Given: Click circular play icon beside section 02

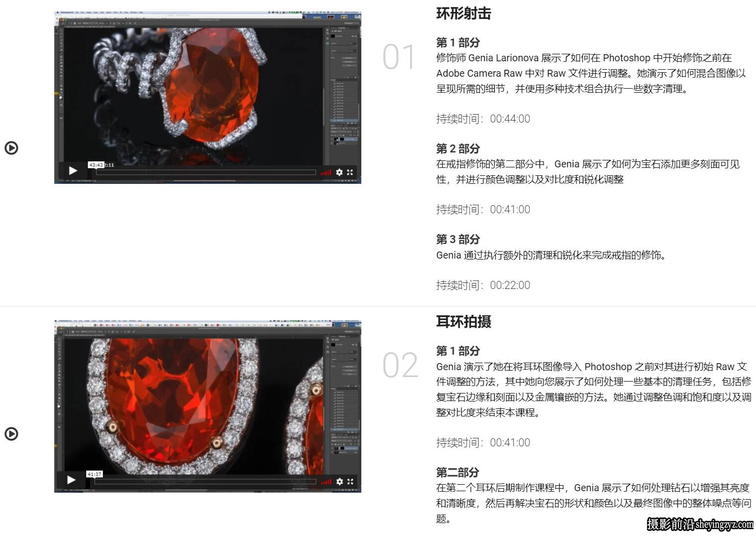Looking at the screenshot, I should [11, 434].
